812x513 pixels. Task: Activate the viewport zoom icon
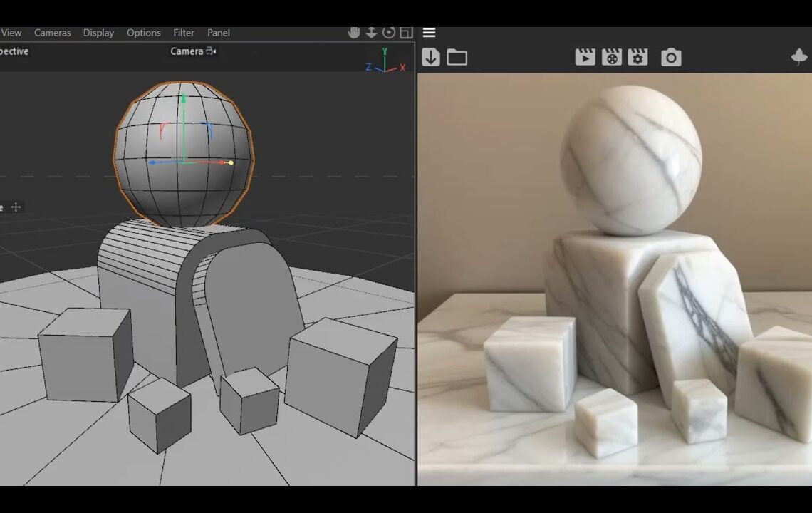371,32
